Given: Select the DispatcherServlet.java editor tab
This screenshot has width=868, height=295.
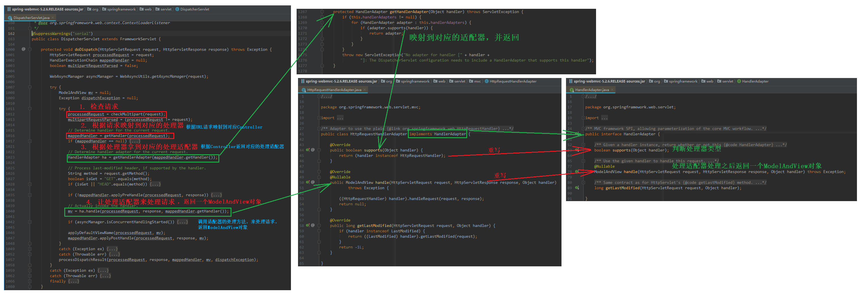Looking at the screenshot, I should click(31, 18).
